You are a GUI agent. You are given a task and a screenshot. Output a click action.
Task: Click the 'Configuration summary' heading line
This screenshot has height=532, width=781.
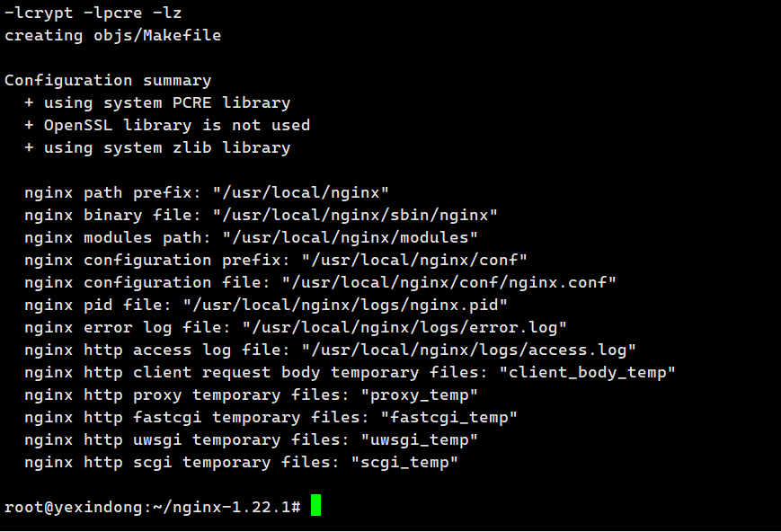tap(108, 80)
